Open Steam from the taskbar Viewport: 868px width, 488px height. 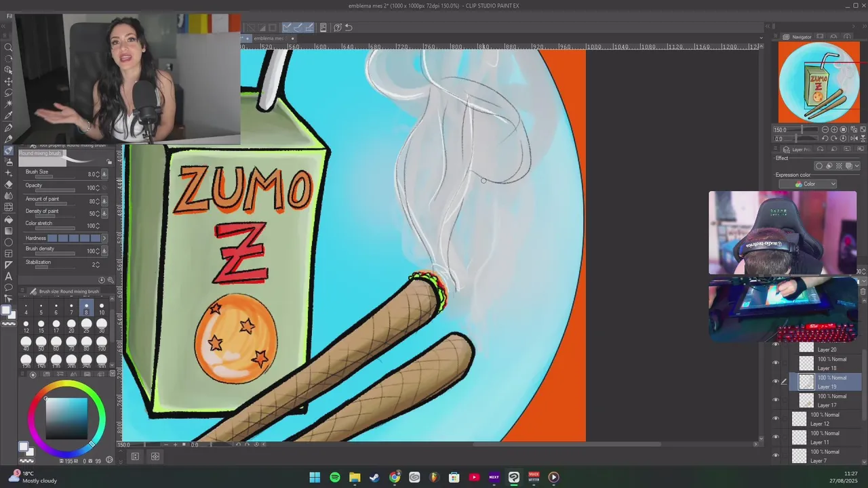tap(374, 477)
